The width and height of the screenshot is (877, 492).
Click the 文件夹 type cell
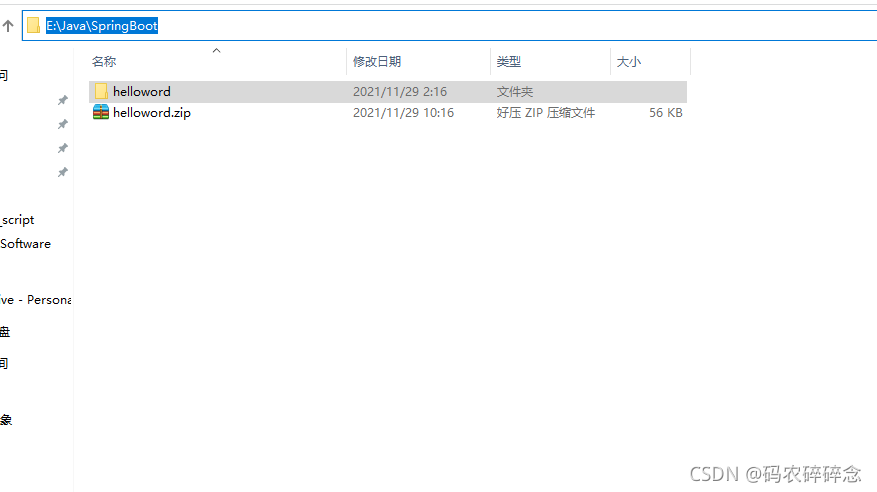pos(515,92)
